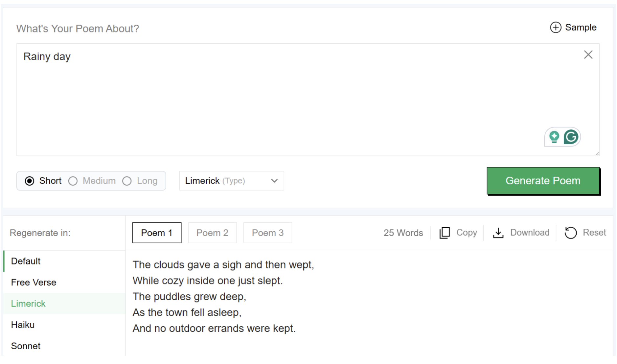This screenshot has width=617, height=364.
Task: Click the green lightbulb suggestion icon
Action: tap(554, 137)
